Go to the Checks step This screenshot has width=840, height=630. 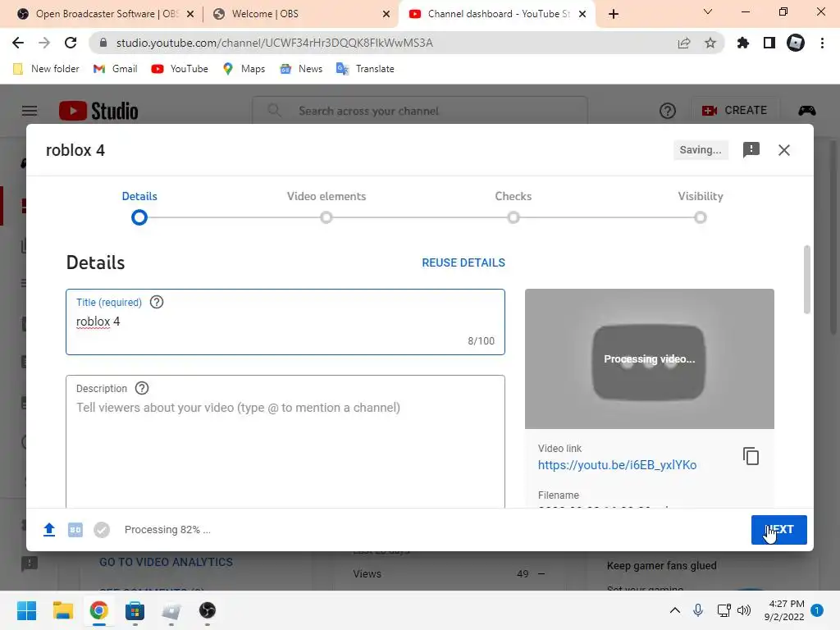514,196
